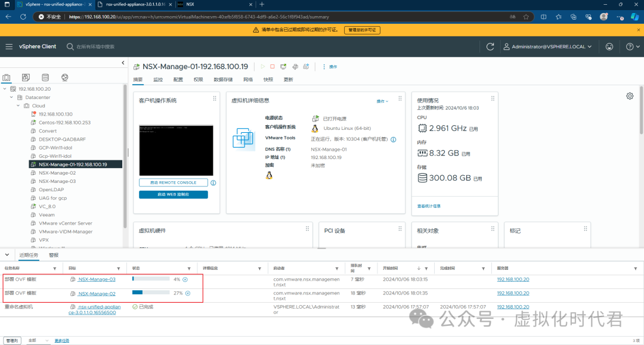The height and width of the screenshot is (345, 644).
Task: Filter the 状态 column
Action: coord(189,269)
